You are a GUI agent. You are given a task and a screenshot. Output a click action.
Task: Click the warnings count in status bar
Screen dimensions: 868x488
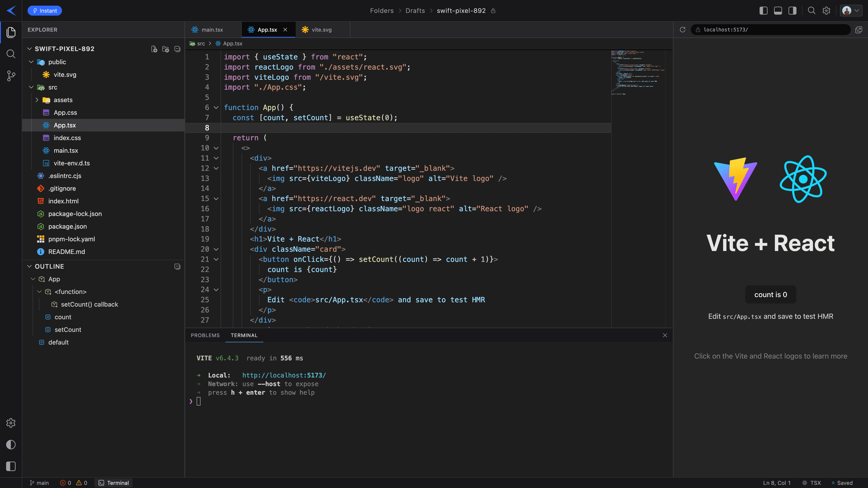(x=82, y=483)
